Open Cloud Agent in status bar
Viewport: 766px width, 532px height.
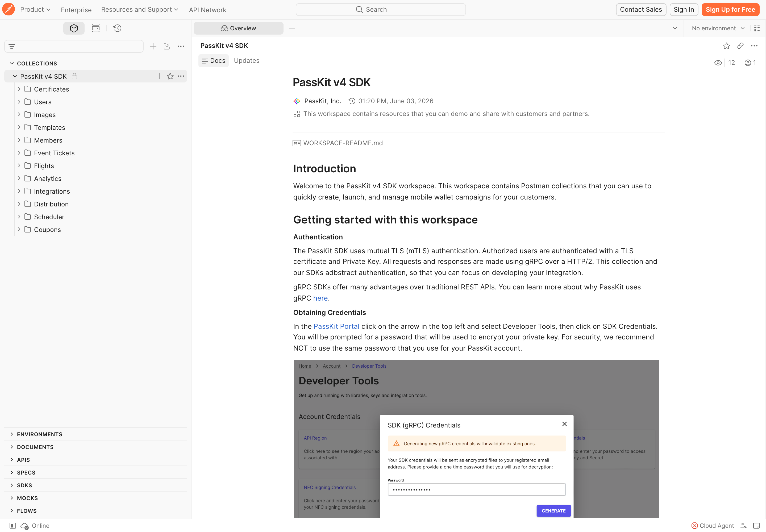(x=713, y=526)
